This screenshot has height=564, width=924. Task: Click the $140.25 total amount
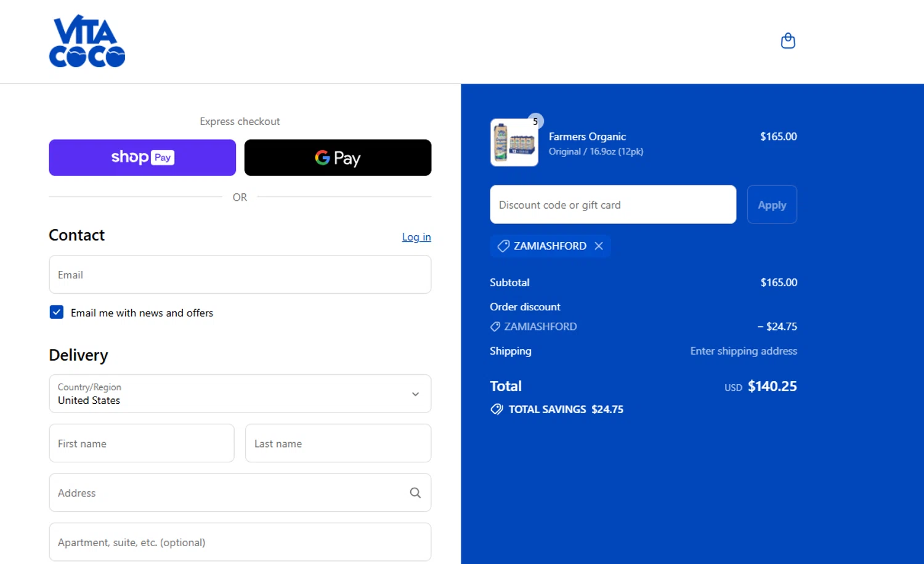pyautogui.click(x=772, y=386)
